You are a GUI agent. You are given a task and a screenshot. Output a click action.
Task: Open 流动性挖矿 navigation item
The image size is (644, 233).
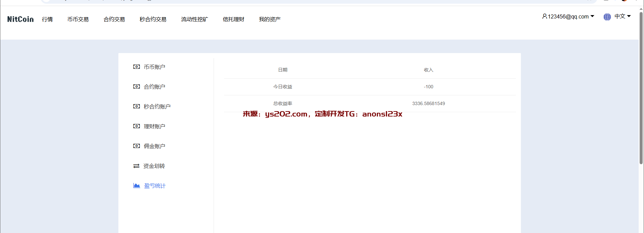(x=195, y=19)
